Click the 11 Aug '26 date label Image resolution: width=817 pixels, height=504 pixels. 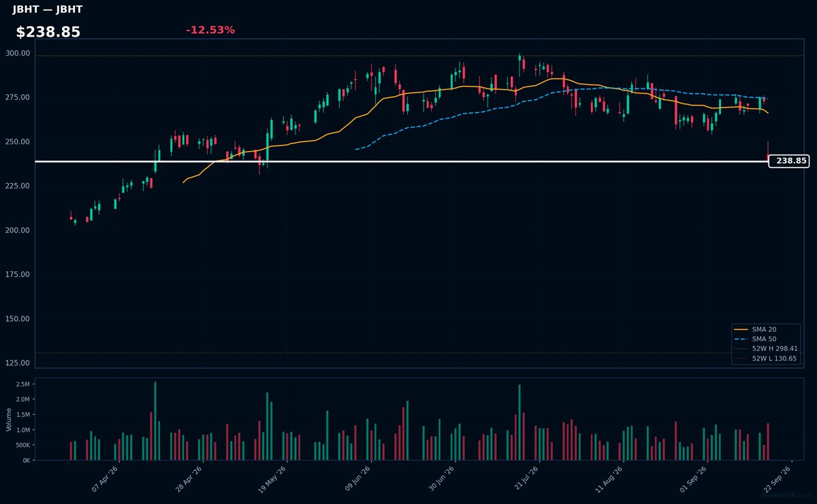609,478
